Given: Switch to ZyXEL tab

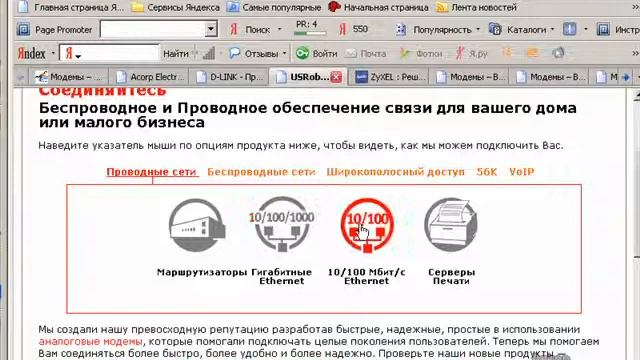Looking at the screenshot, I should (390, 76).
